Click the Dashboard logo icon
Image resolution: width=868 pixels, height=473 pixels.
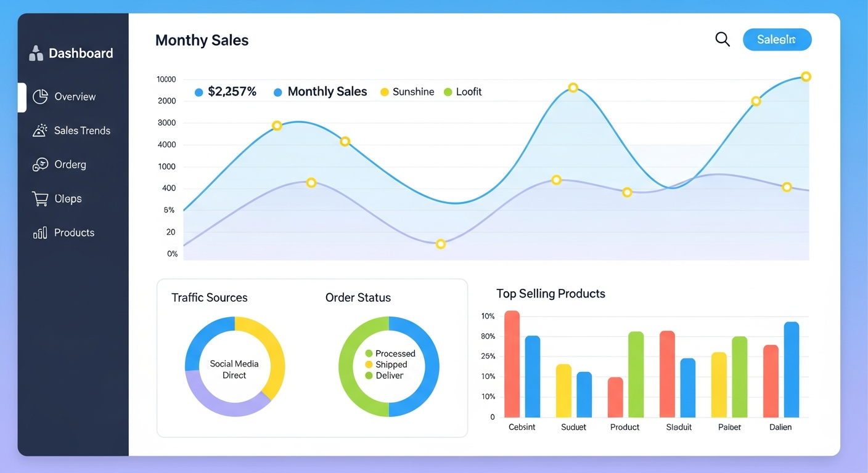36,53
